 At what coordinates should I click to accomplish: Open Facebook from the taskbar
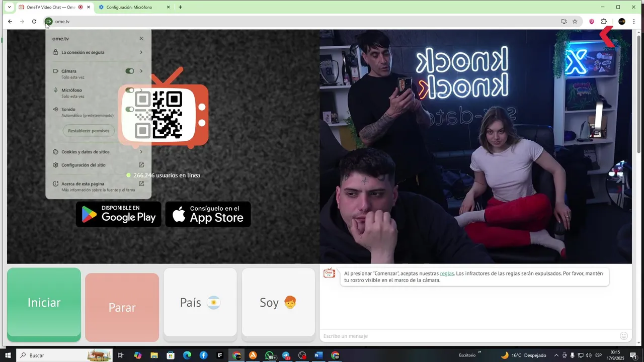point(203,355)
